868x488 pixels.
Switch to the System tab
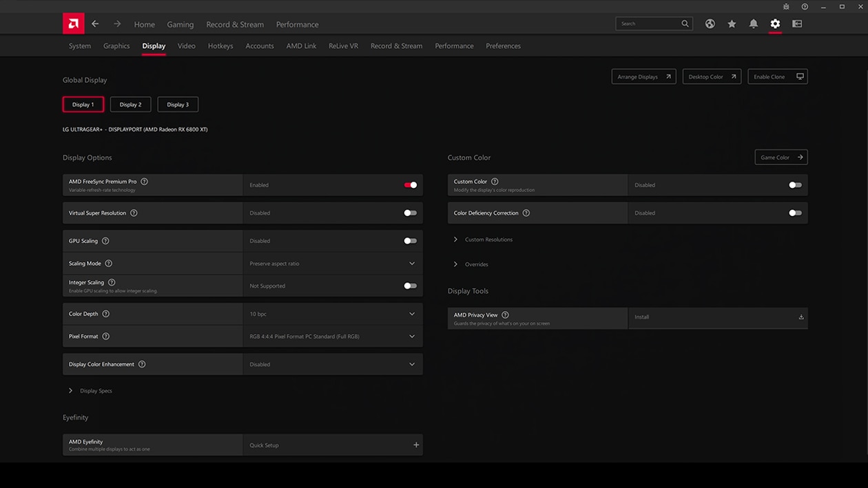pos(80,46)
